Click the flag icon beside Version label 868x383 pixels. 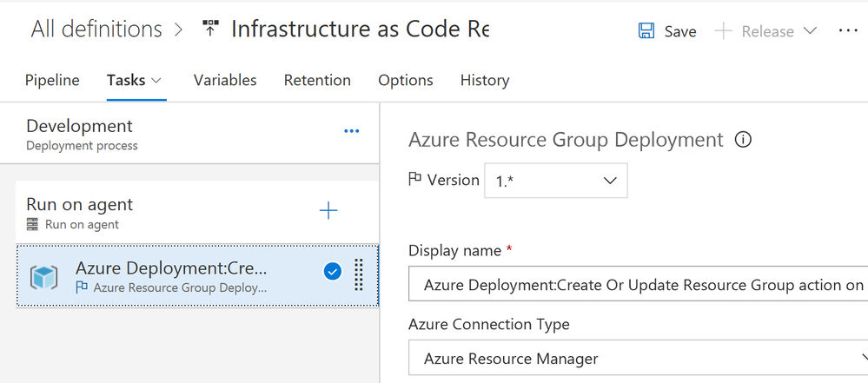[x=414, y=179]
